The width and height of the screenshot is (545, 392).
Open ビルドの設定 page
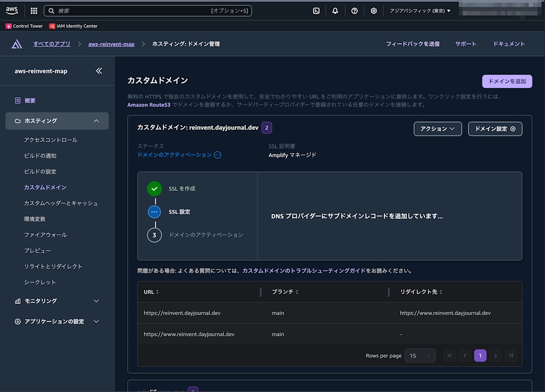click(40, 172)
